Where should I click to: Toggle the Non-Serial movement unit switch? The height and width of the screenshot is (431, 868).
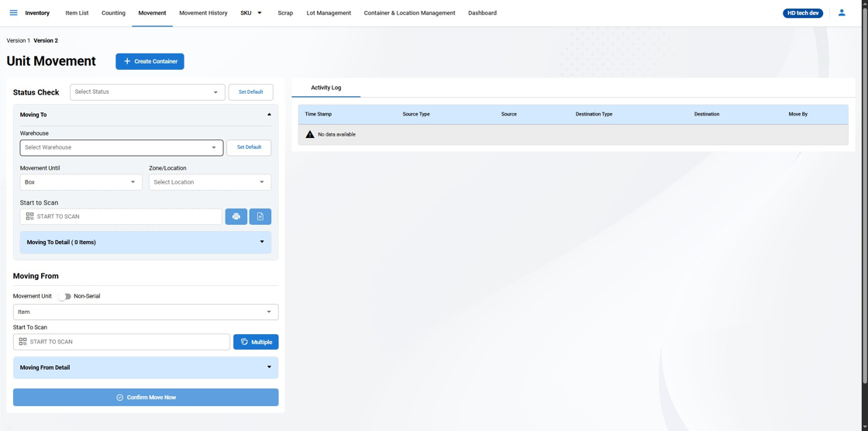click(x=65, y=296)
